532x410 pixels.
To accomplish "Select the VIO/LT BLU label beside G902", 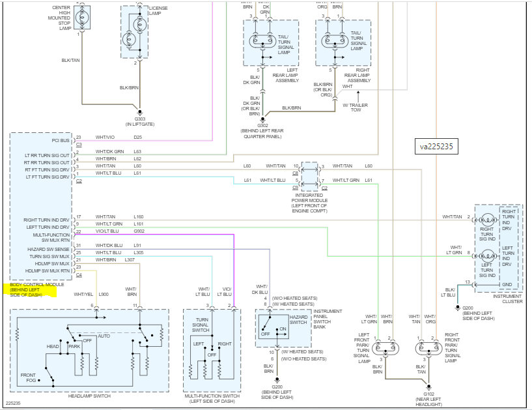I will (x=107, y=231).
